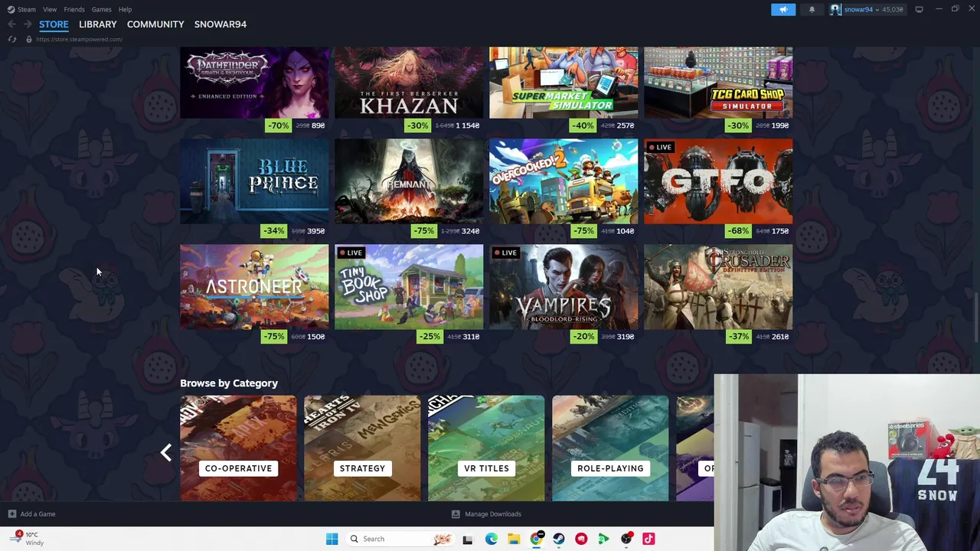Reload the store page
980x551 pixels.
pos(12,39)
